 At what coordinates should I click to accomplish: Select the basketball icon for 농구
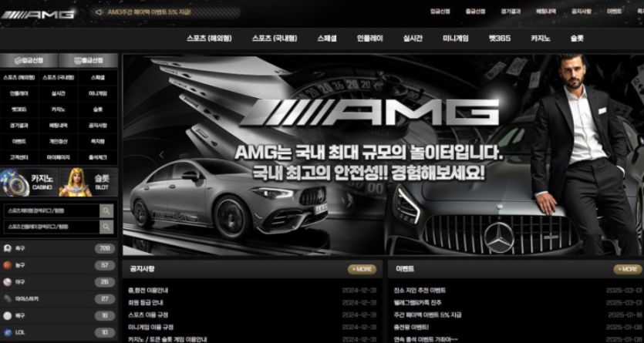pos(8,265)
